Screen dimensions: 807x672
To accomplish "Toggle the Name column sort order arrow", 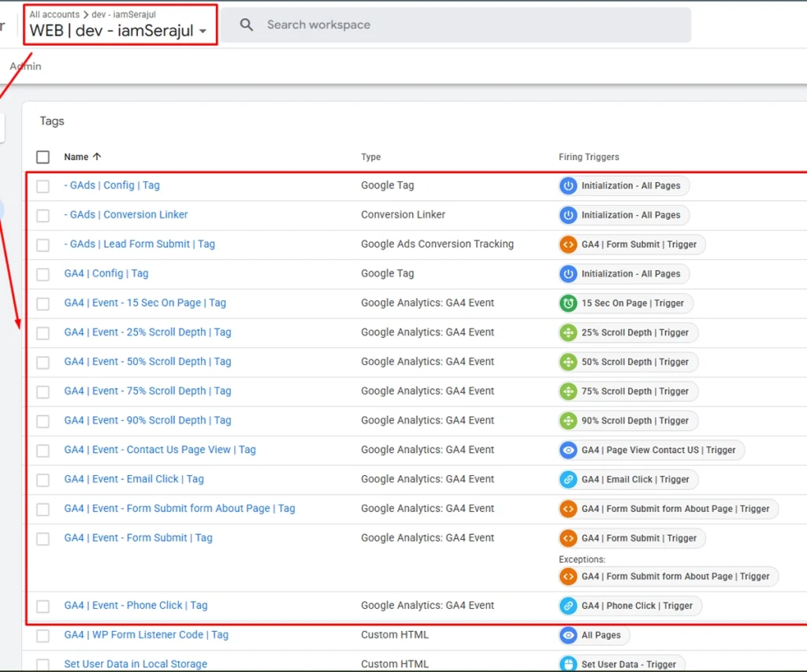I will tap(99, 157).
